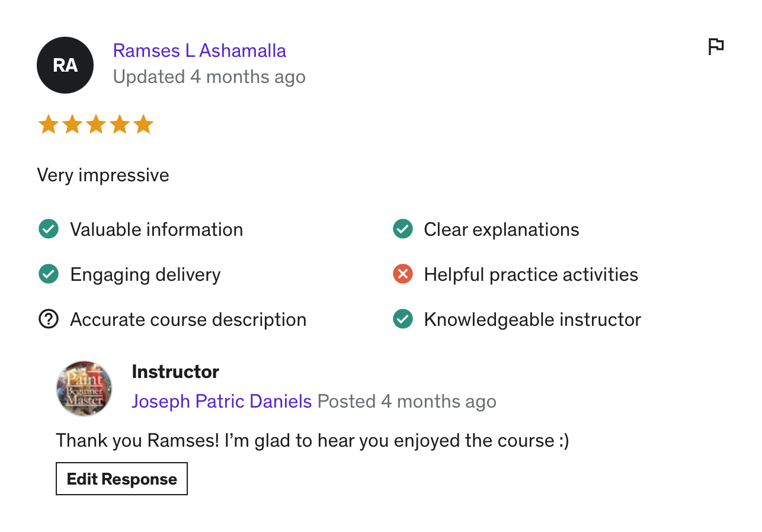Viewport: 762px width, 532px height.
Task: Open Ramses L Ashamalla's profile link
Action: [x=199, y=51]
